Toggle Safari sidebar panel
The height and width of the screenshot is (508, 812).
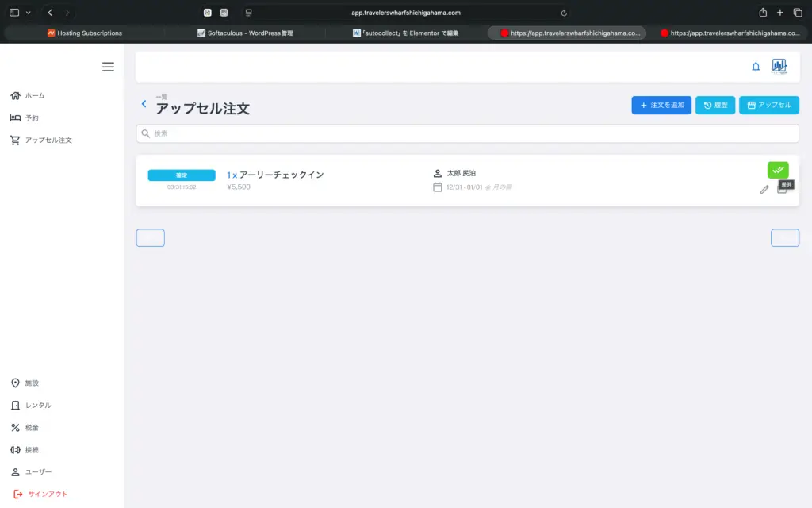coord(14,13)
